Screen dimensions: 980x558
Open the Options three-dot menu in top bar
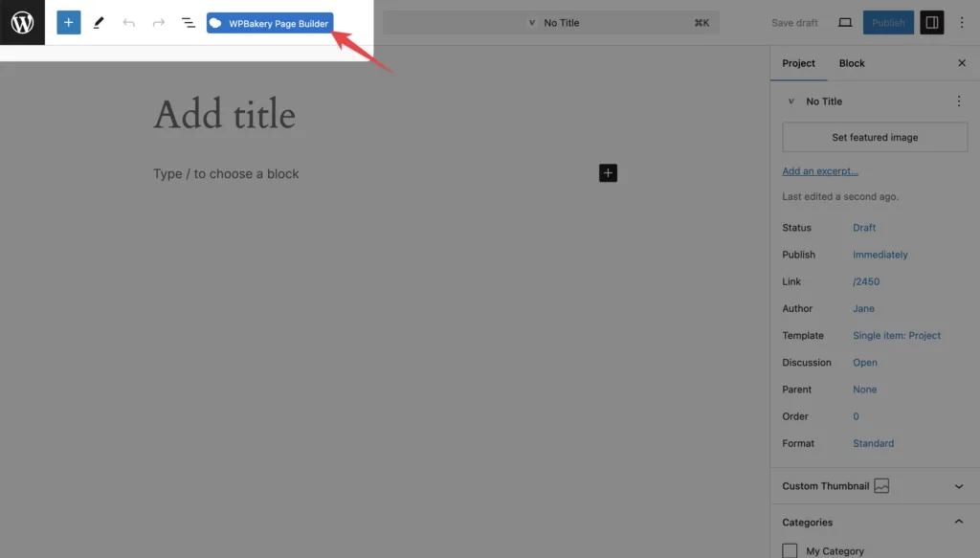[x=962, y=23]
